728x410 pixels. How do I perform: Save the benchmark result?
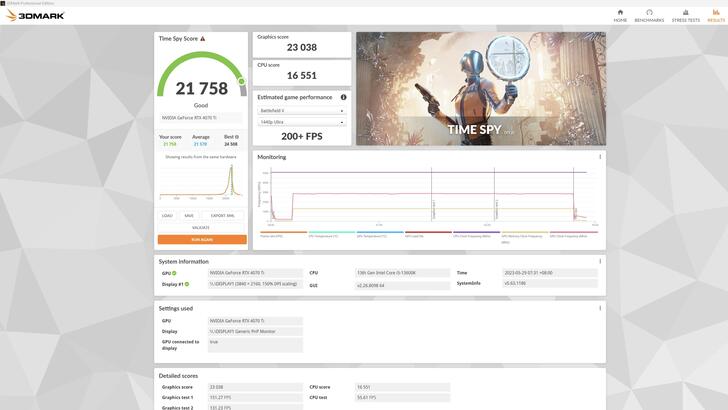tap(189, 215)
